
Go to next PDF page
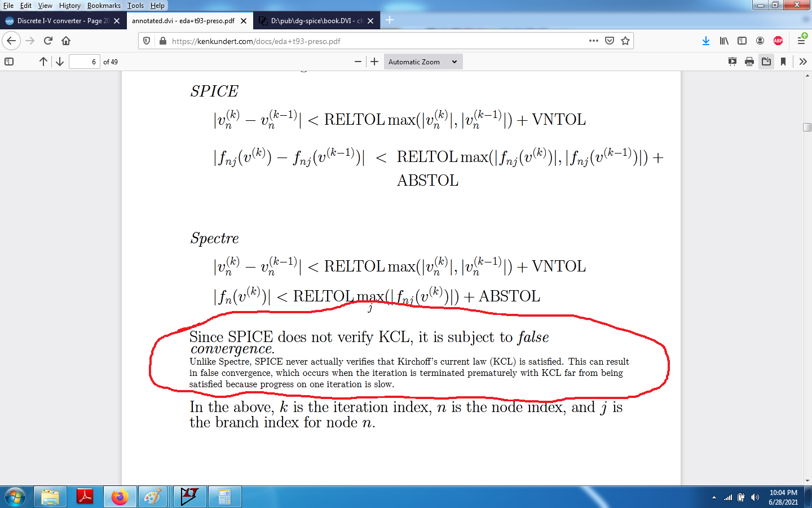pyautogui.click(x=60, y=62)
